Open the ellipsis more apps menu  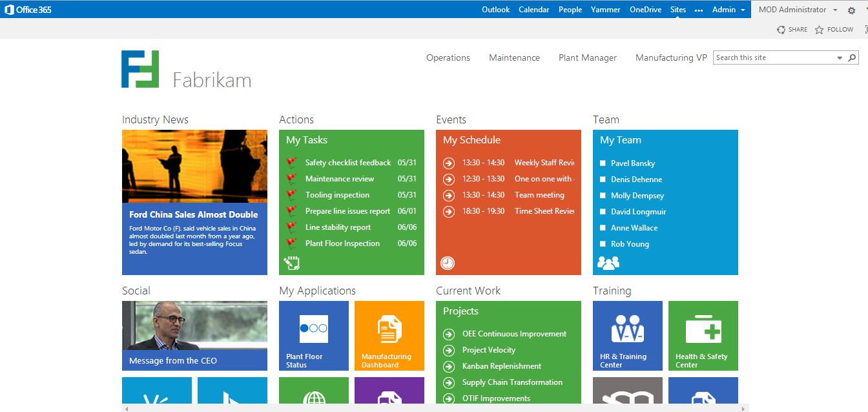[699, 10]
